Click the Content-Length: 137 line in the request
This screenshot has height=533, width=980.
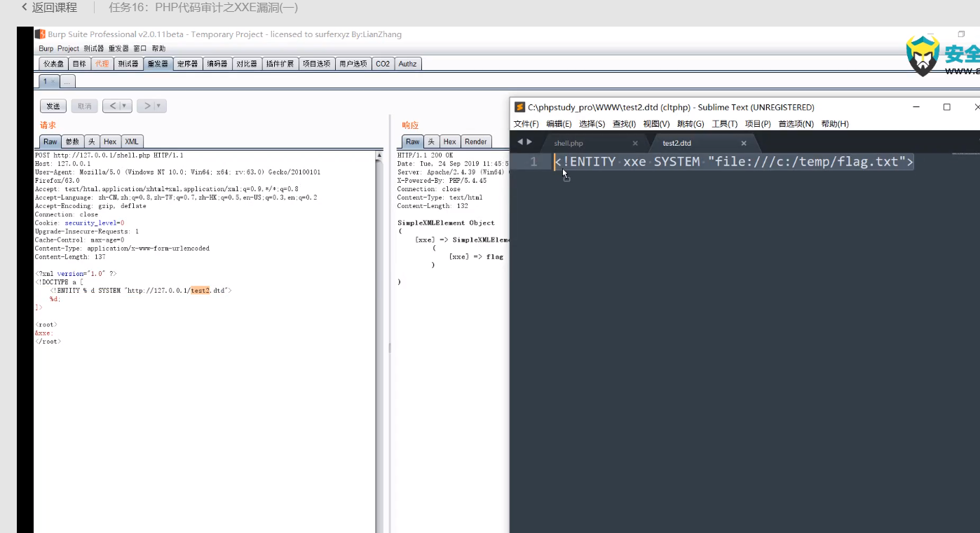click(x=70, y=256)
